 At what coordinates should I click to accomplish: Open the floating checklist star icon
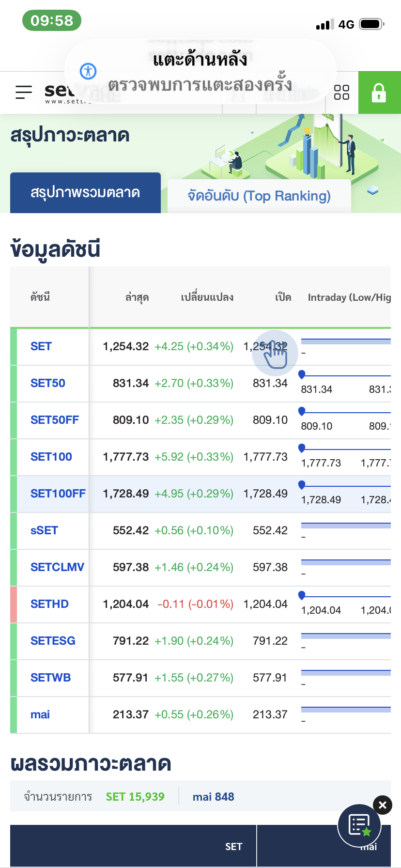tap(360, 825)
